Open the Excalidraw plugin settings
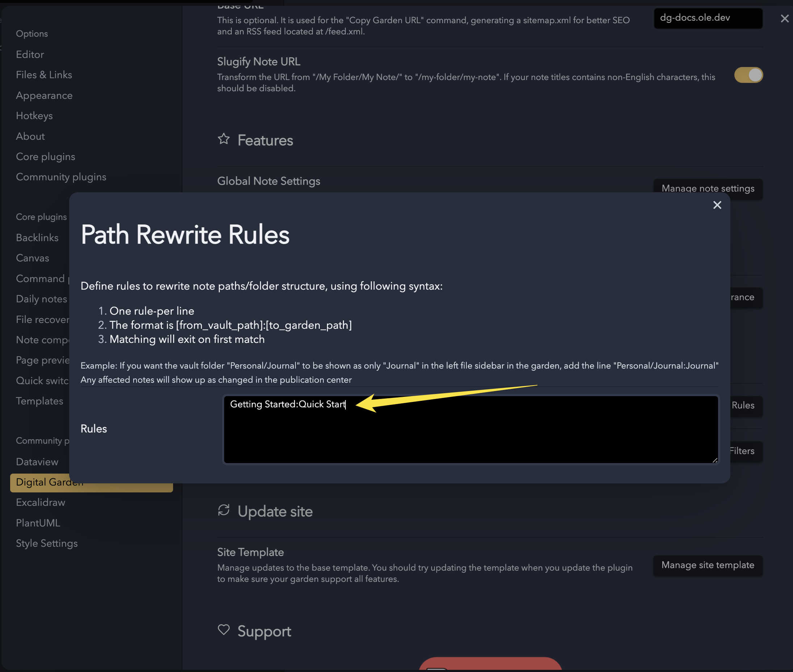 (x=40, y=503)
